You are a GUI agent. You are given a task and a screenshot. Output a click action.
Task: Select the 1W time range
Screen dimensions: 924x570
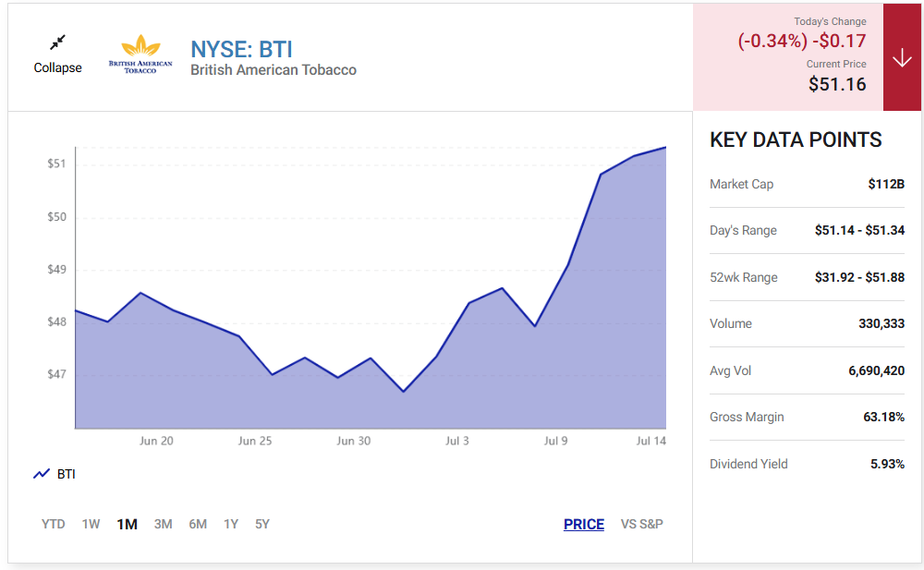91,524
